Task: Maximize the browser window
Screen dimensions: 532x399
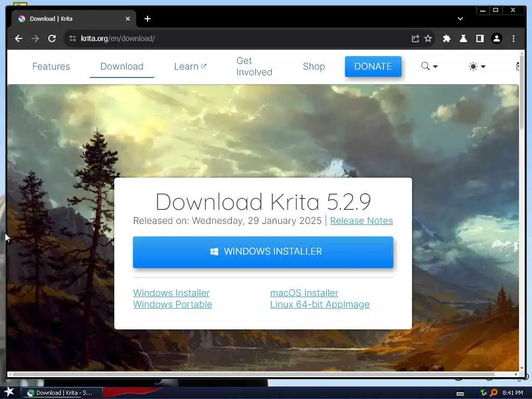Action: (496, 10)
